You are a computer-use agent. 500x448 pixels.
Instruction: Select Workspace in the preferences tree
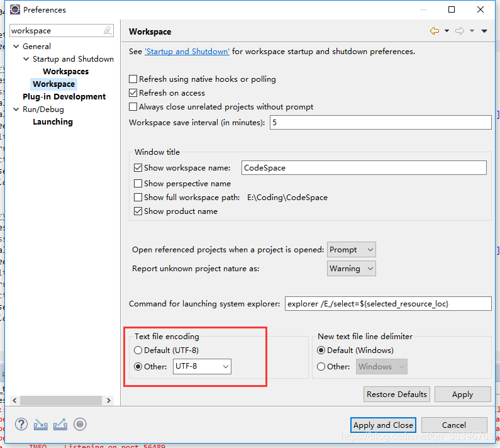click(x=53, y=84)
